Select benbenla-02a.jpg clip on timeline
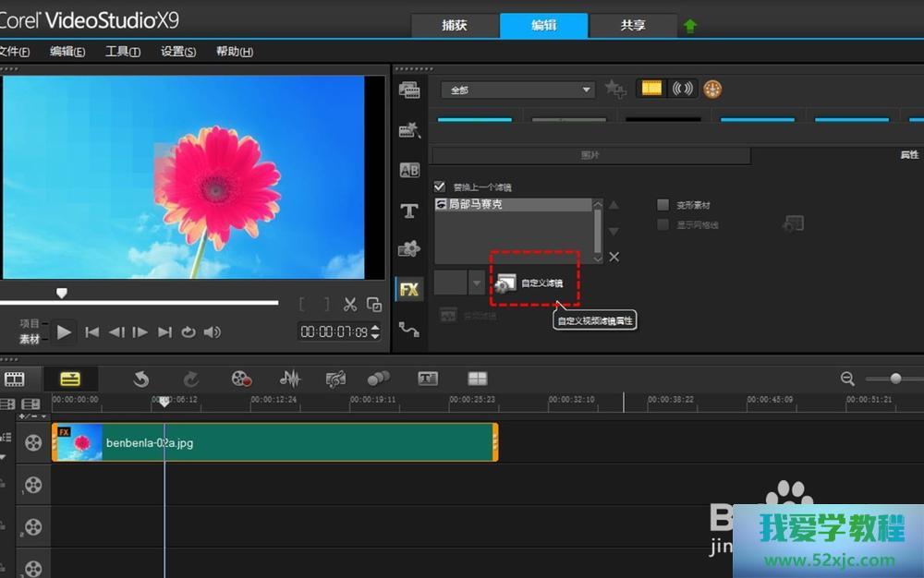 [277, 443]
